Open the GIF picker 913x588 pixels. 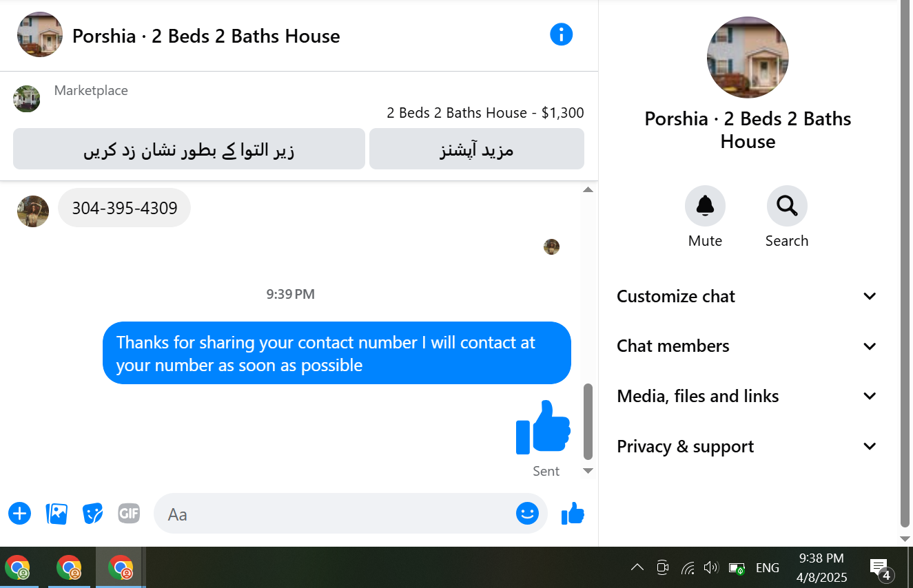(x=129, y=514)
